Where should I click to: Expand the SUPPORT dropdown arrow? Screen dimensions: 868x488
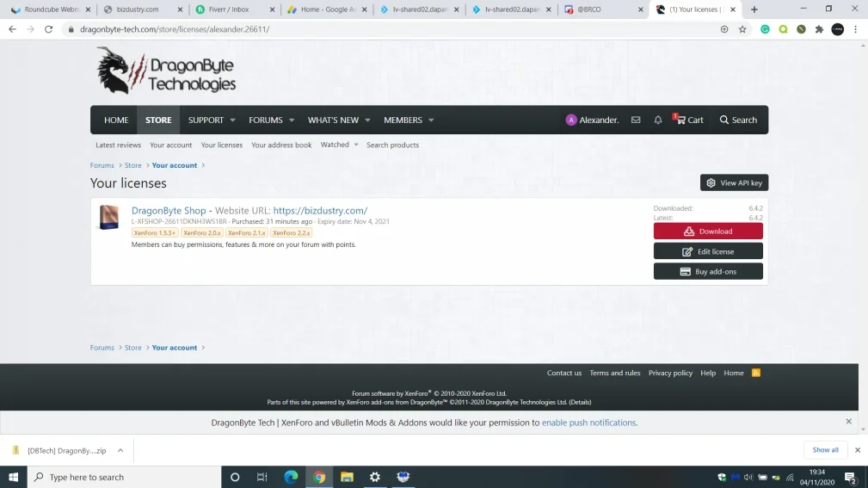point(232,120)
